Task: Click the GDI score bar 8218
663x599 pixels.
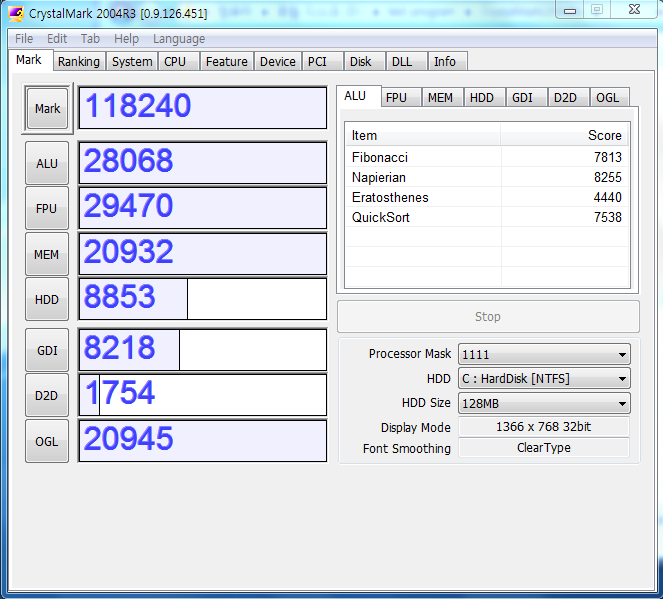Action: [x=203, y=350]
